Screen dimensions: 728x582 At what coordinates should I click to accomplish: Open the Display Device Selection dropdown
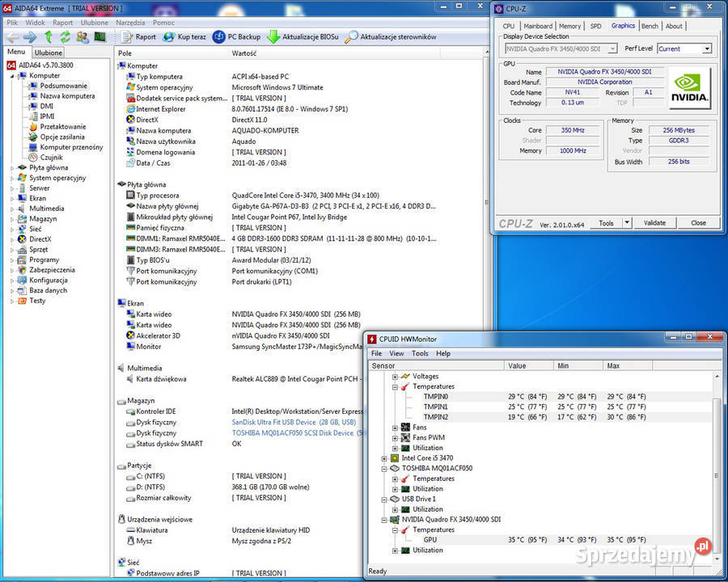pyautogui.click(x=561, y=48)
